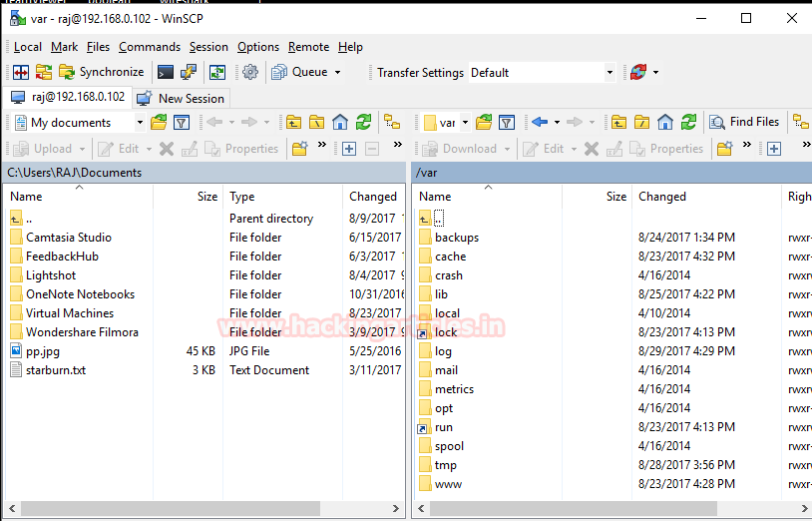Click the remote panel Filter icon
Viewport: 812px width, 521px height.
click(x=507, y=123)
